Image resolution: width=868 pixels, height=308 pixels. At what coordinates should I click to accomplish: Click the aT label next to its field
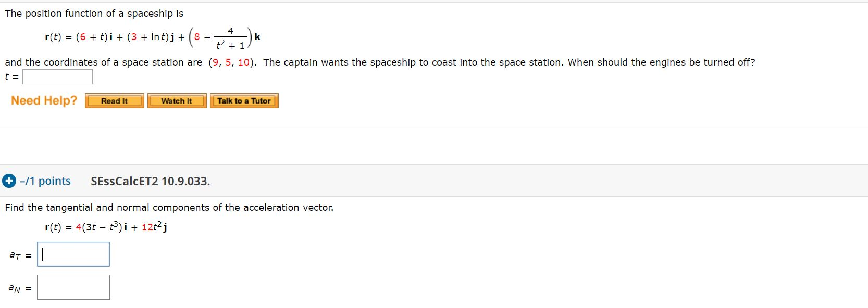pyautogui.click(x=14, y=255)
